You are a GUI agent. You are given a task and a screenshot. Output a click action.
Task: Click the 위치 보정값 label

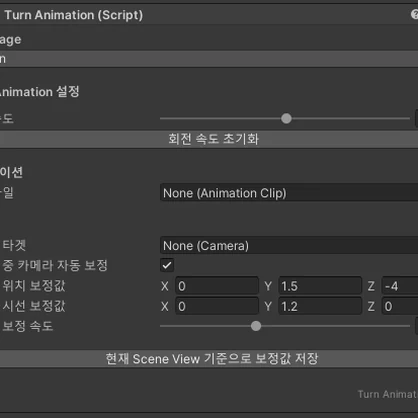pos(34,286)
